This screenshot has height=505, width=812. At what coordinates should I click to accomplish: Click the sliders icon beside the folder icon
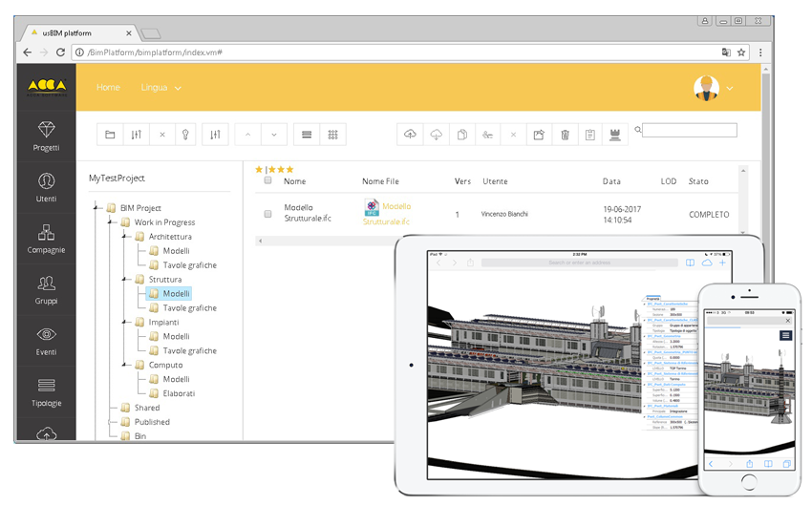pos(137,135)
